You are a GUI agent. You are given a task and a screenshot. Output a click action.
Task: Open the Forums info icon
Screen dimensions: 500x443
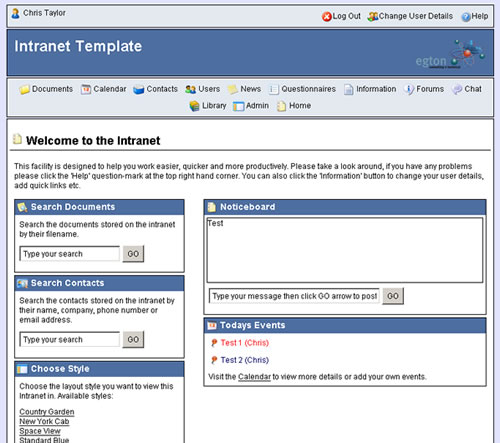click(409, 89)
